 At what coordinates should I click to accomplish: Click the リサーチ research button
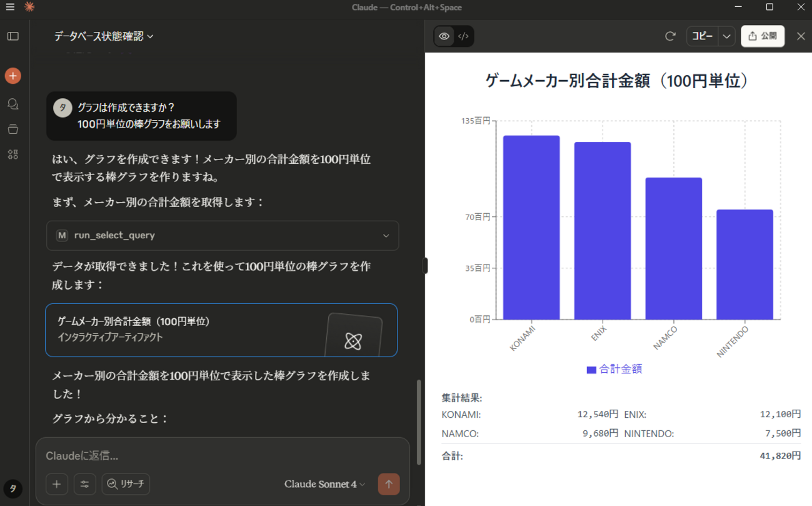(126, 484)
